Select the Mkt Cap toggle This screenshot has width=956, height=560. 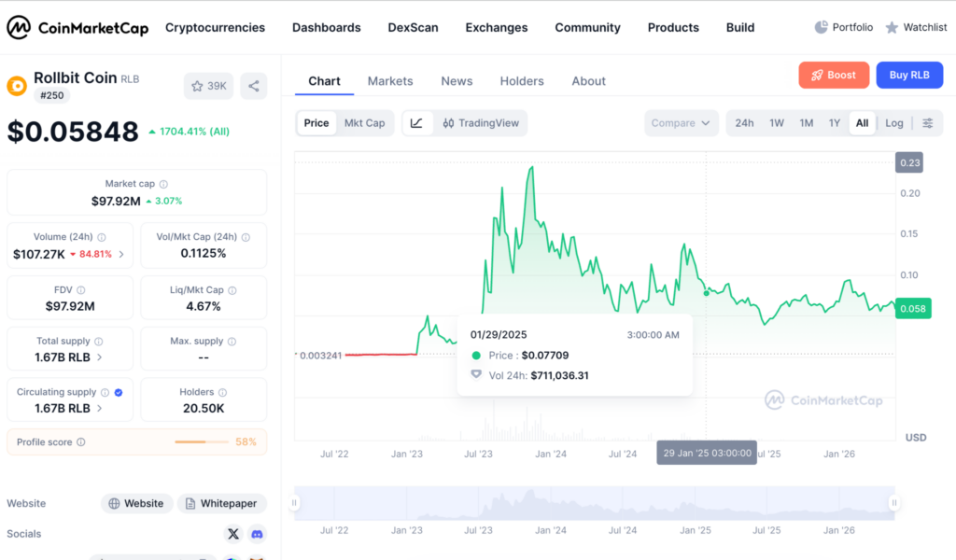[x=365, y=123]
